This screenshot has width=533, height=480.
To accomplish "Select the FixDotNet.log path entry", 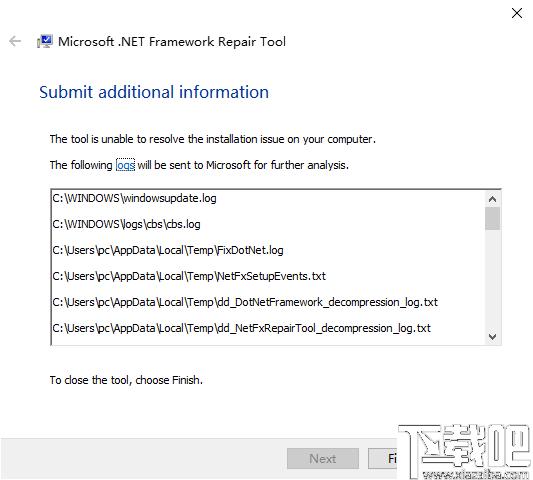I will pyautogui.click(x=168, y=250).
